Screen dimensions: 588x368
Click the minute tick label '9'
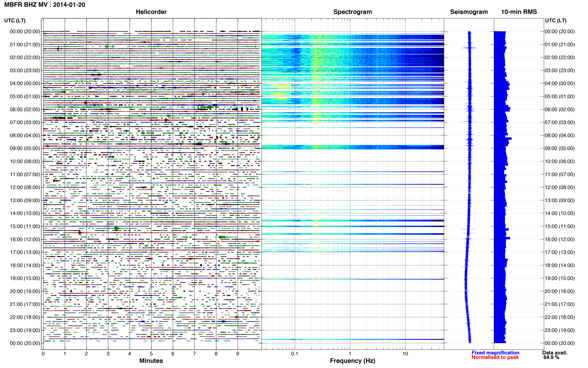(238, 354)
